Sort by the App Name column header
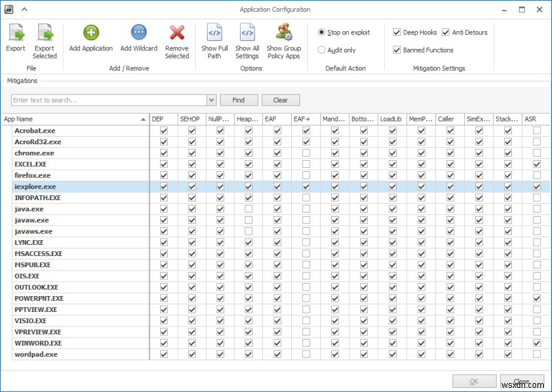 tap(75, 119)
